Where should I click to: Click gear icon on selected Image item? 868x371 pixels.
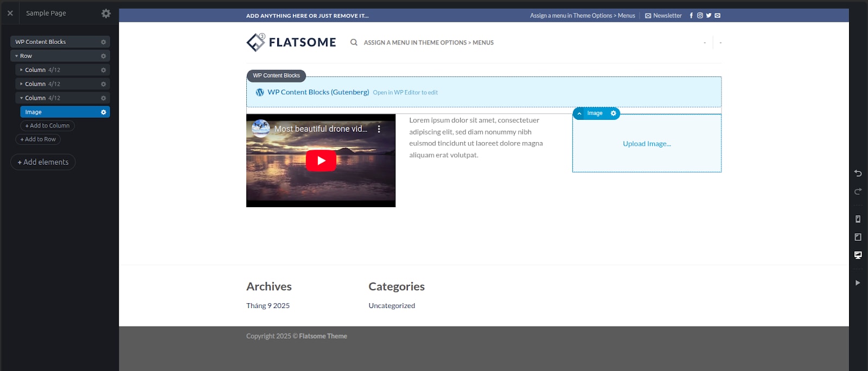[103, 112]
